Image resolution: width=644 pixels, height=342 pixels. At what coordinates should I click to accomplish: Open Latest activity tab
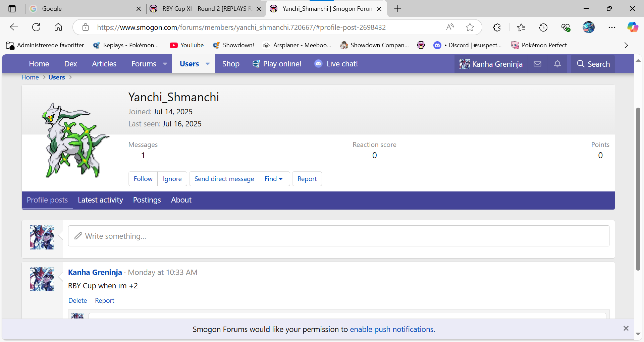coord(100,200)
